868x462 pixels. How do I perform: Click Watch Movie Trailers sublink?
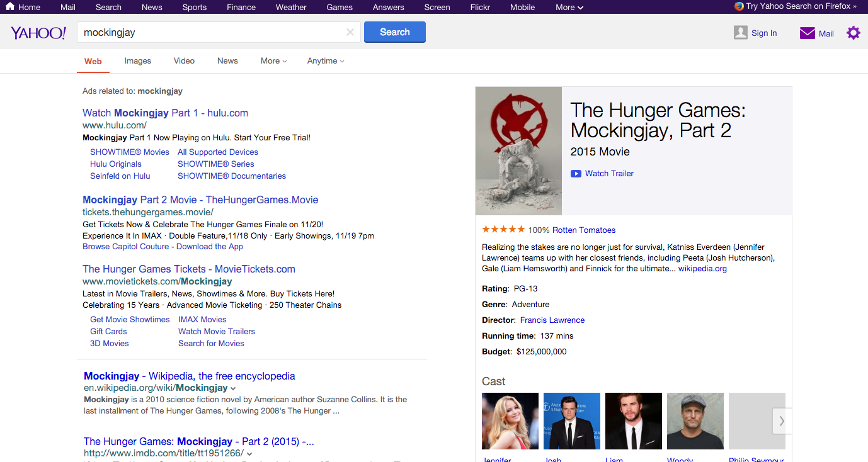217,332
